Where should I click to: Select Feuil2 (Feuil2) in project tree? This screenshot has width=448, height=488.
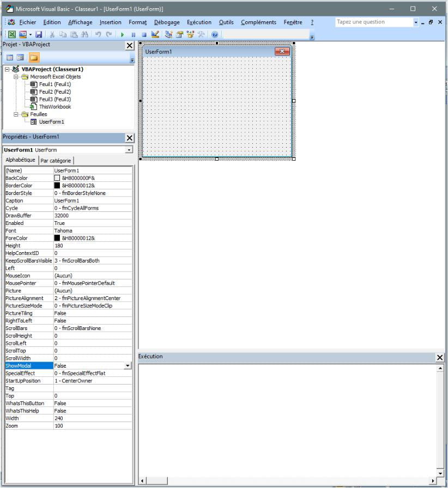pyautogui.click(x=55, y=92)
